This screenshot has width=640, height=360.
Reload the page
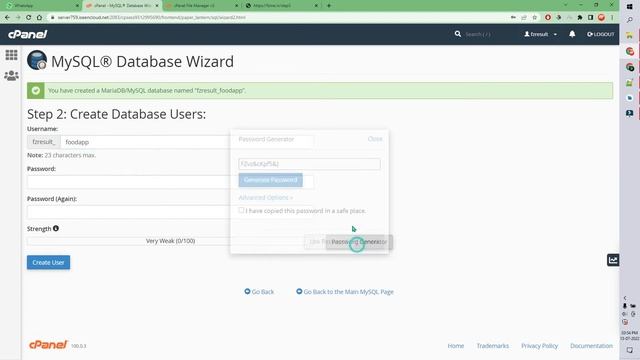29,18
